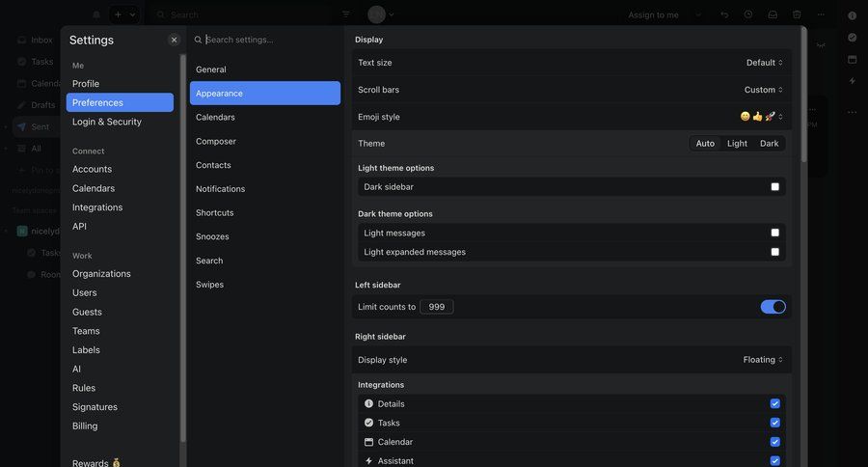This screenshot has width=868, height=467.
Task: Click the filter icon next to search bar
Action: [x=346, y=14]
